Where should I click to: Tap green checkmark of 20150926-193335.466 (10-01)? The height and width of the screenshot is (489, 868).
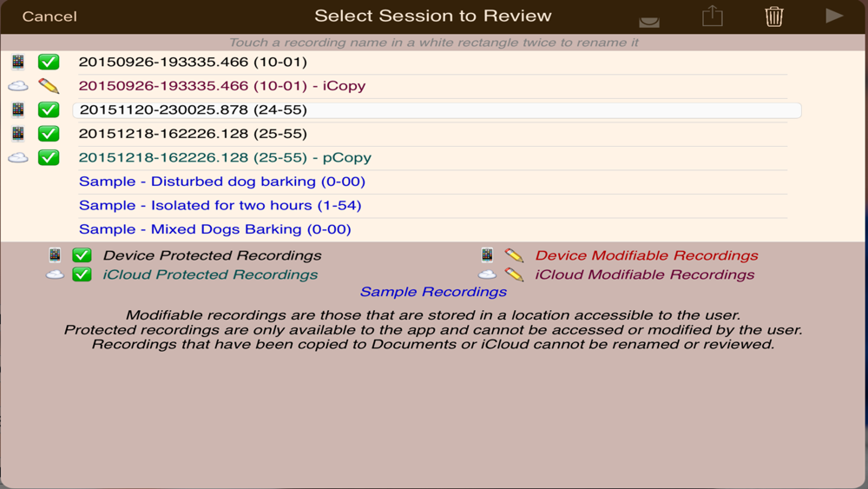[49, 62]
